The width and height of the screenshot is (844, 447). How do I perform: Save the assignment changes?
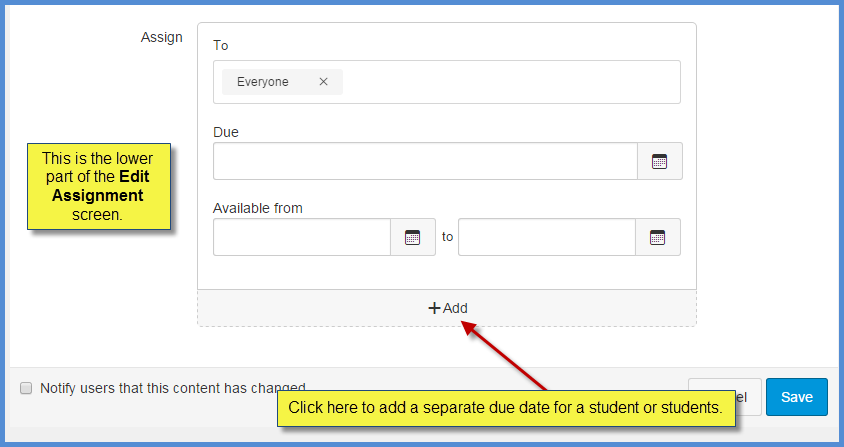click(x=796, y=397)
